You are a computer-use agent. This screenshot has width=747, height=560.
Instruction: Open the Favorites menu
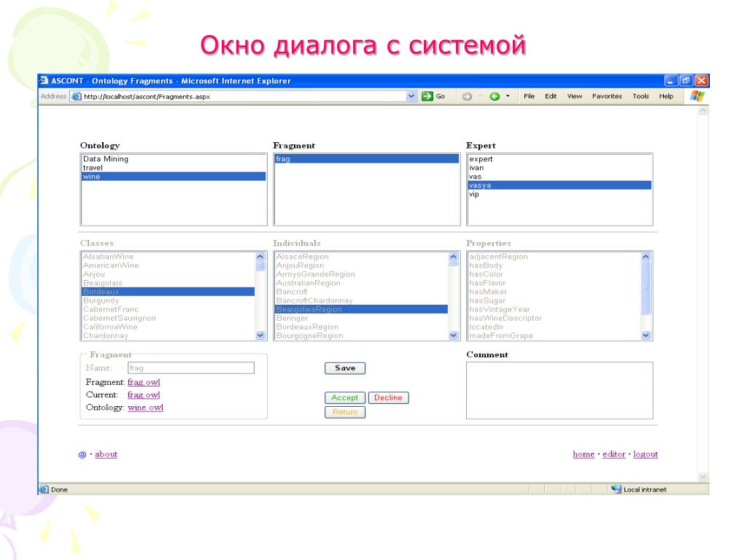607,96
